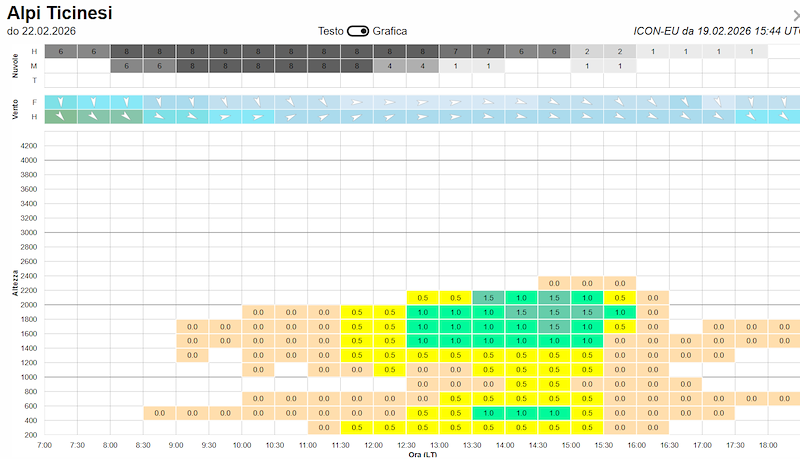Click the F-row wind arrow in the 16:00 column
This screenshot has height=459, width=800.
[x=653, y=102]
